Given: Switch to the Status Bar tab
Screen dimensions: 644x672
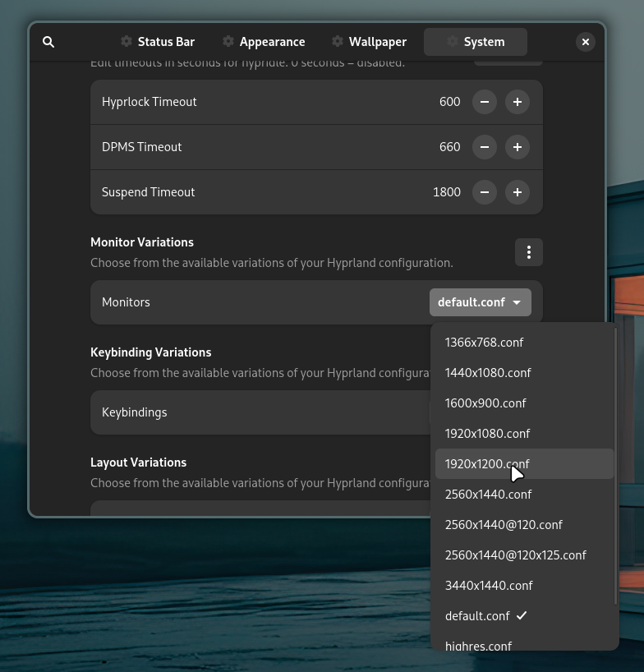Looking at the screenshot, I should (x=157, y=42).
